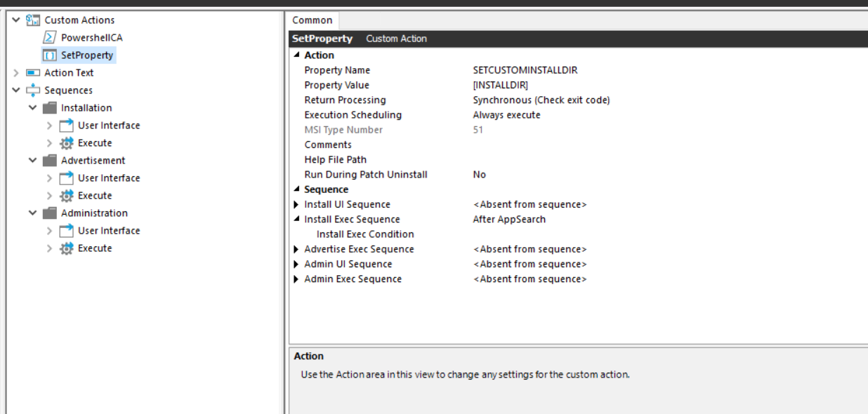Viewport: 868px width, 414px height.
Task: Click Advertisement User Interface window icon
Action: [x=66, y=178]
